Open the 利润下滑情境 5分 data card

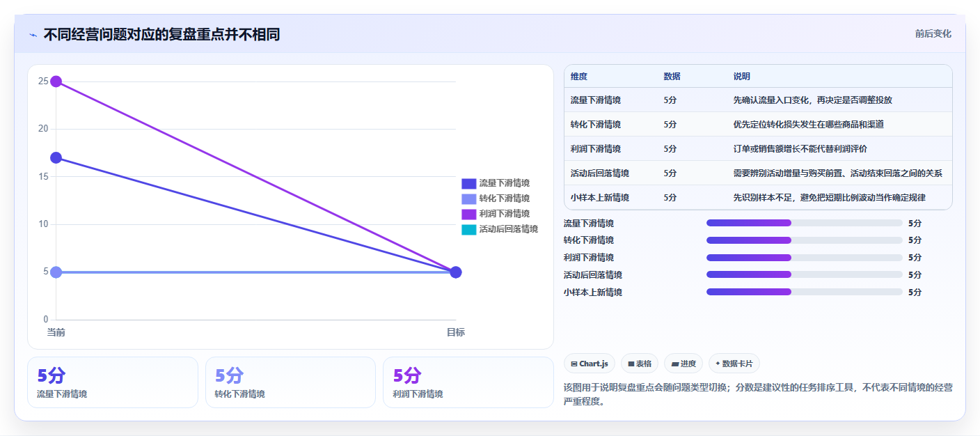[468, 382]
